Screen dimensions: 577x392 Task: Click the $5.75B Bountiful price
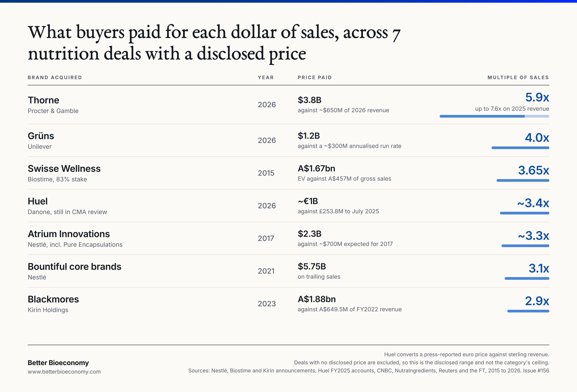[312, 267]
